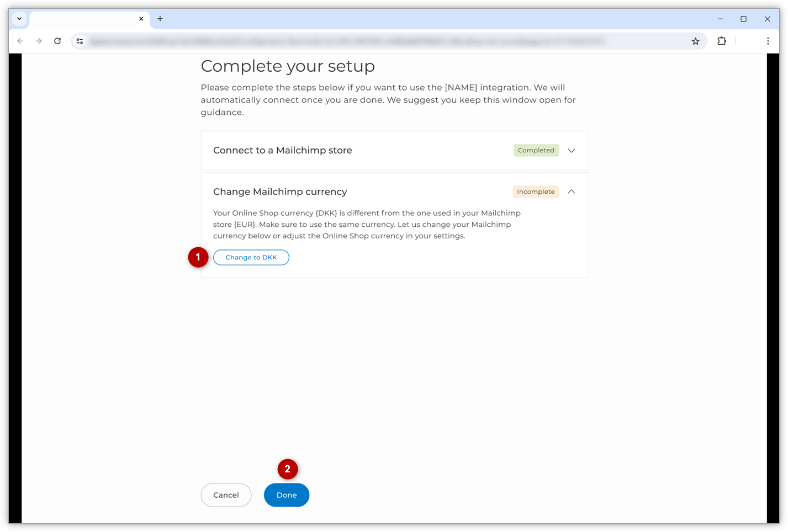Click the Cancel button
This screenshot has height=532, width=788.
[226, 495]
